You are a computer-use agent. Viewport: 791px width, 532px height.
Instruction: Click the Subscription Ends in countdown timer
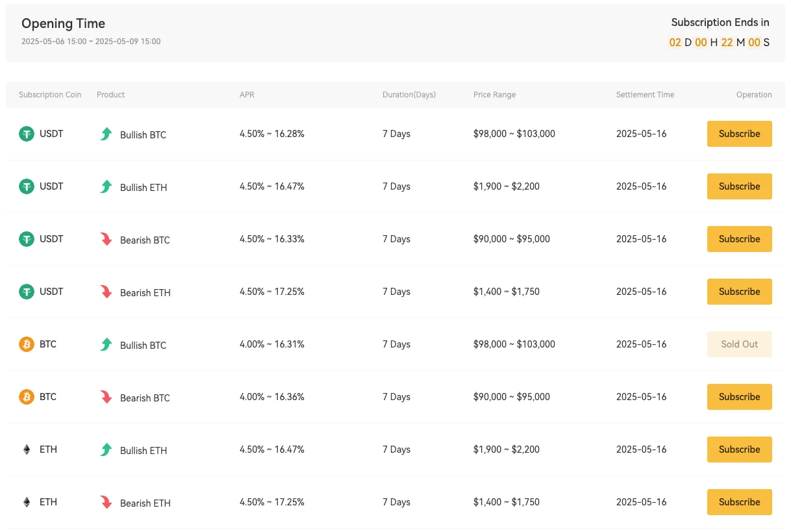[x=719, y=42]
